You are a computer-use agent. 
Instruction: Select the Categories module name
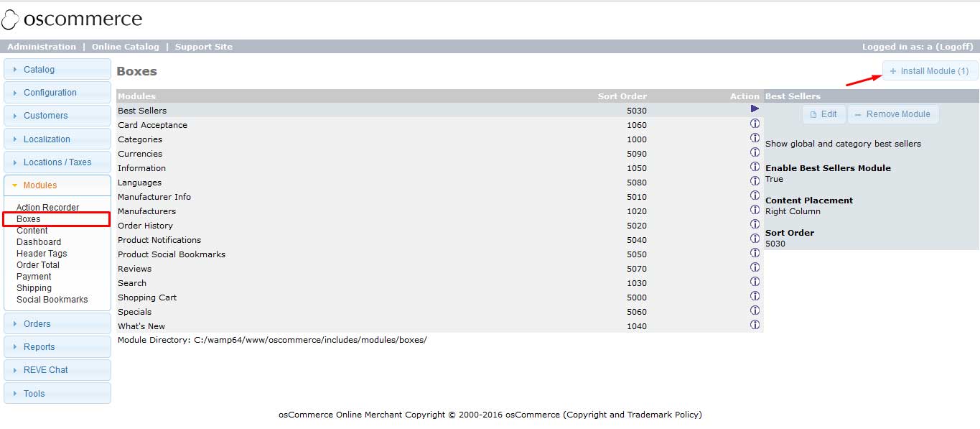click(140, 139)
